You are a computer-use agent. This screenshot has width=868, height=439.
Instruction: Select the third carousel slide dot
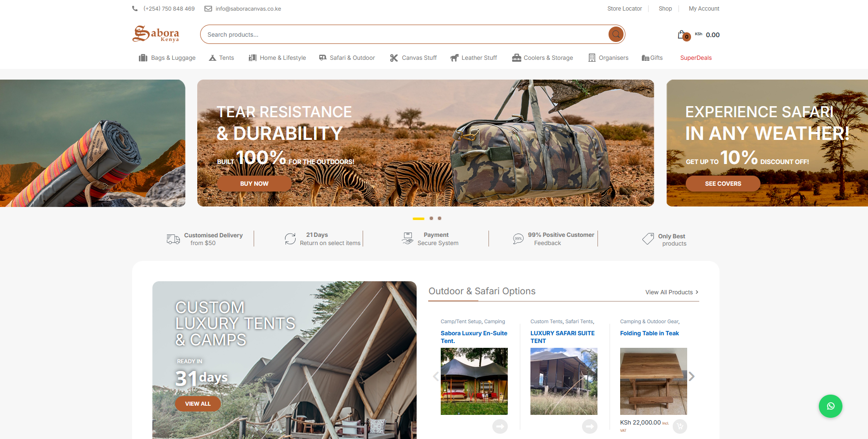439,219
